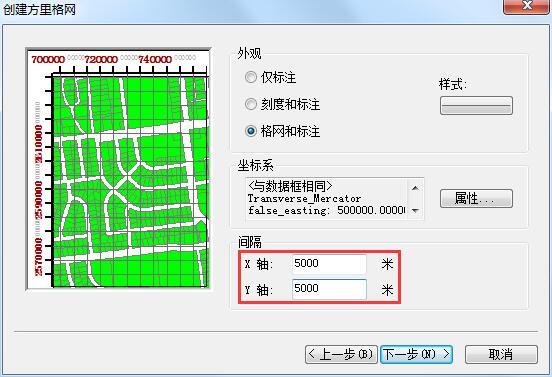Click into the X 轴 interval field
Viewport: 552px width, 377px height.
329,264
